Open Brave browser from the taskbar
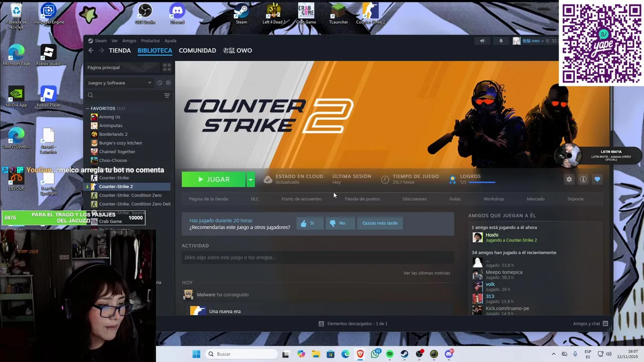Image resolution: width=644 pixels, height=362 pixels. click(x=360, y=354)
